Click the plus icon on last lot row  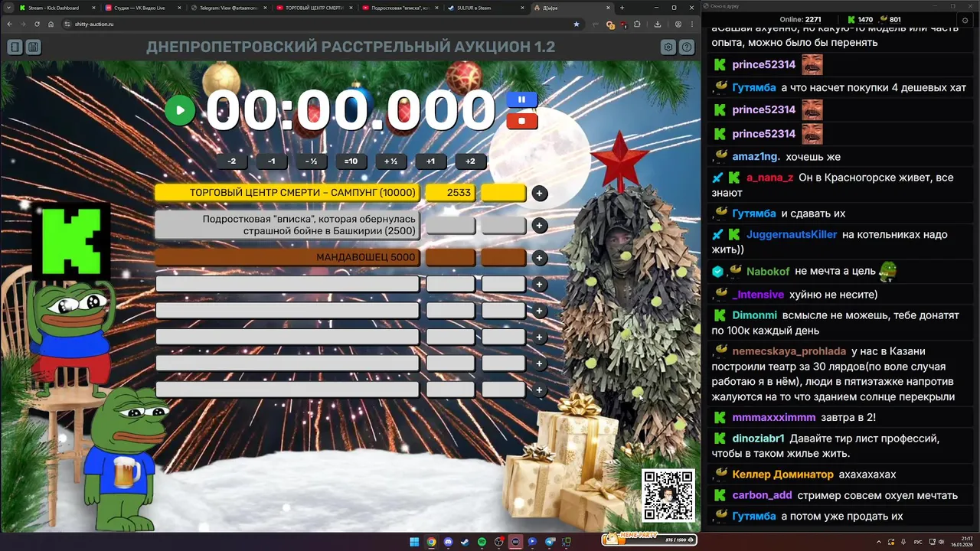pos(539,390)
